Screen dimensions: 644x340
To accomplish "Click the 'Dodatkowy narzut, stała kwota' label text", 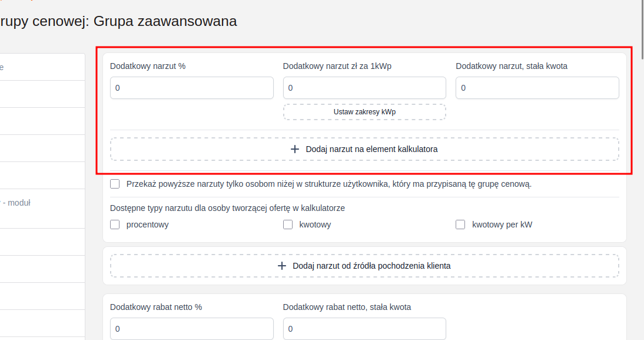I will pos(511,66).
